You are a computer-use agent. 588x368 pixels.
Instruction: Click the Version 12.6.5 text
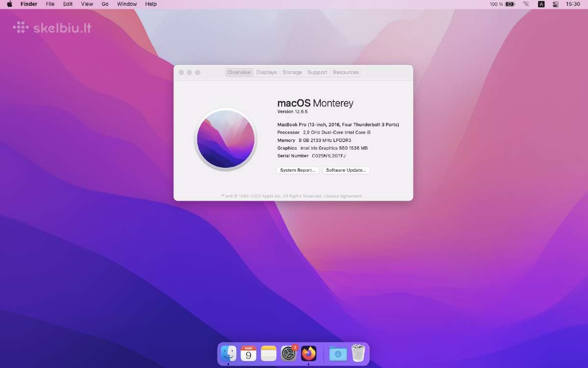tap(293, 112)
